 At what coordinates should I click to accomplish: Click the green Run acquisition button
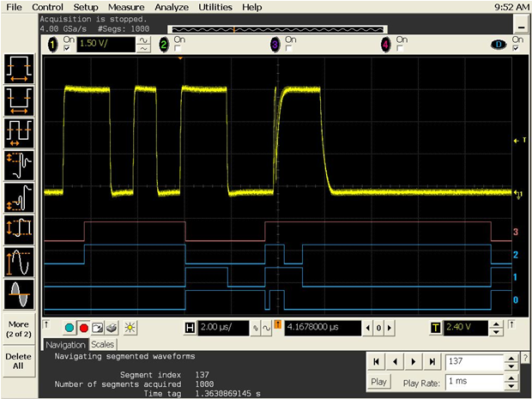70,328
